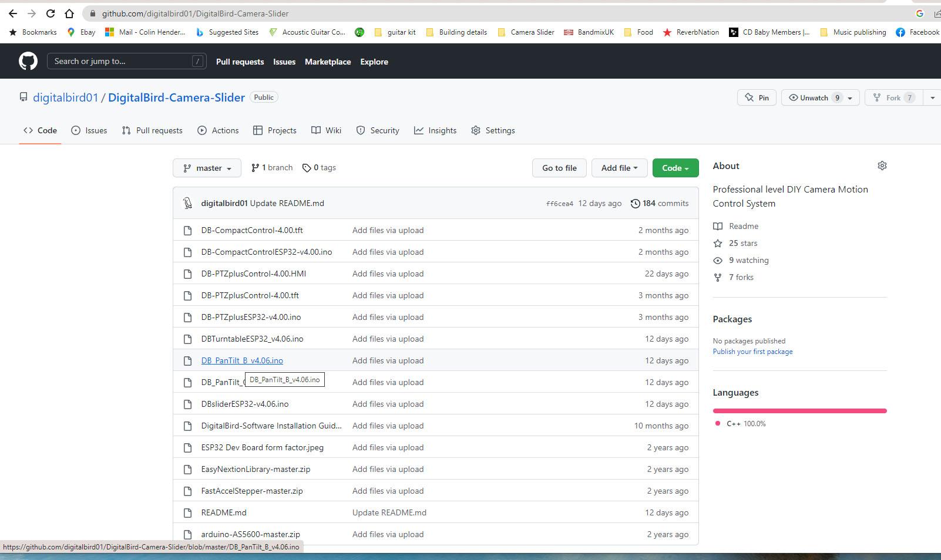Expand the Unwatch notification options
This screenshot has width=941, height=560.
point(850,97)
